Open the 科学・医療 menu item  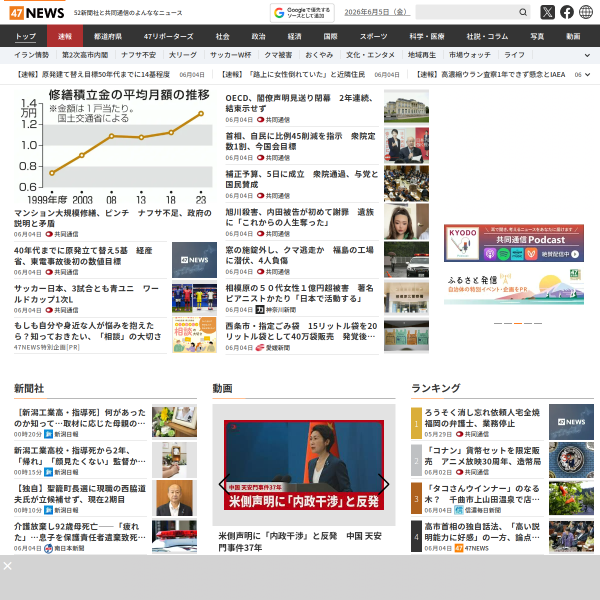[x=427, y=36]
